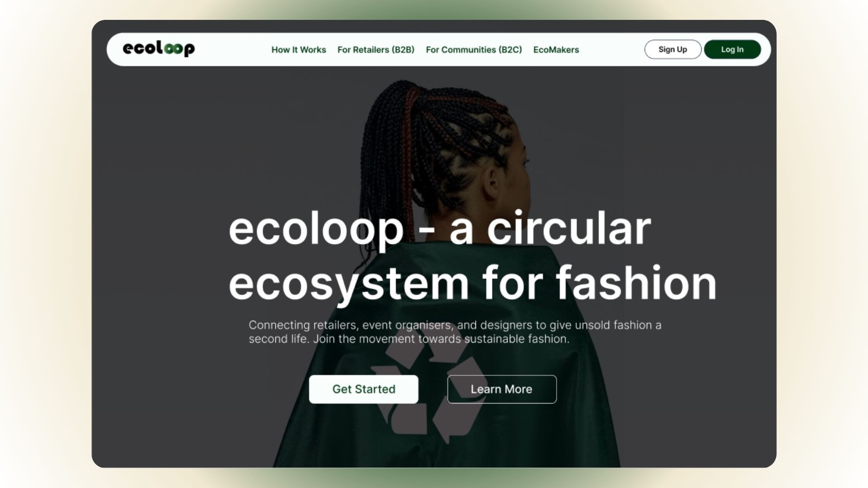
Task: Go to For Retailers (B2B)
Action: [x=376, y=50]
